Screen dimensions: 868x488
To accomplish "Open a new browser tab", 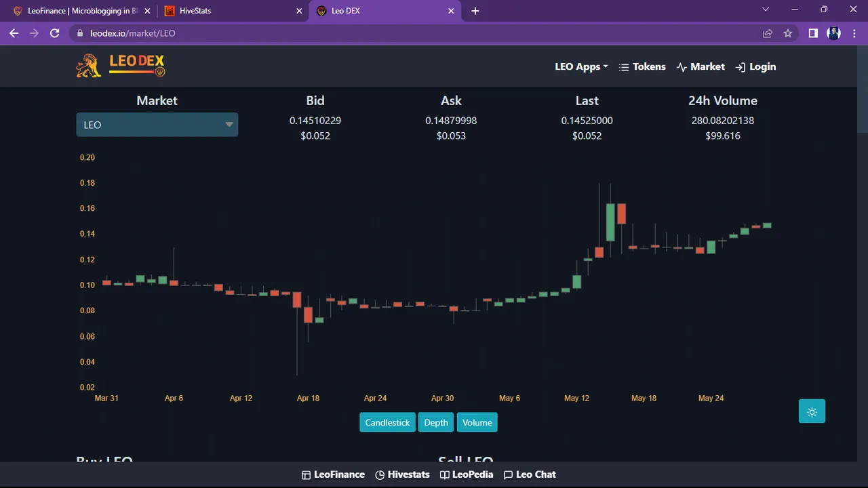I will [475, 11].
